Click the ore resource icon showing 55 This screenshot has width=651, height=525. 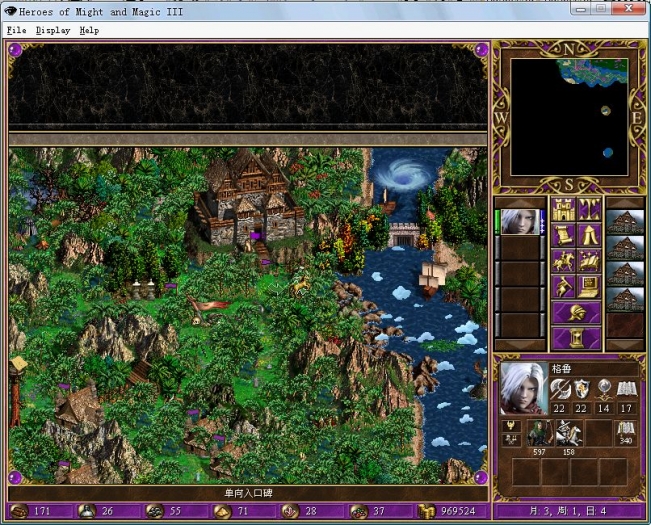click(x=154, y=511)
